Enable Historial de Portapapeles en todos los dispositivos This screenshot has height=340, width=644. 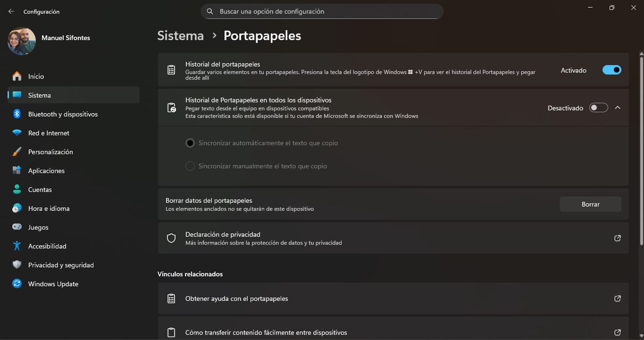point(598,108)
